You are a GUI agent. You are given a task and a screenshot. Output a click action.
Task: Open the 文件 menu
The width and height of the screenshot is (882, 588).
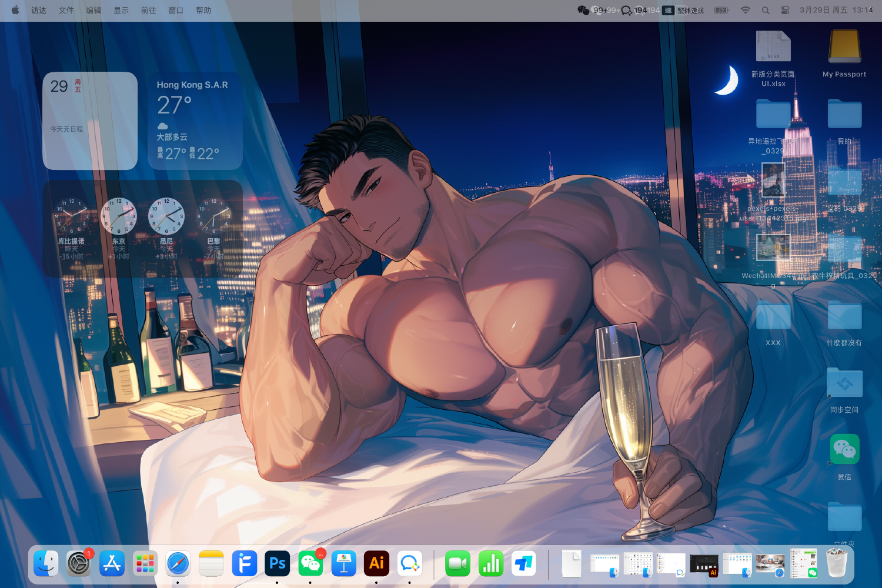[66, 10]
